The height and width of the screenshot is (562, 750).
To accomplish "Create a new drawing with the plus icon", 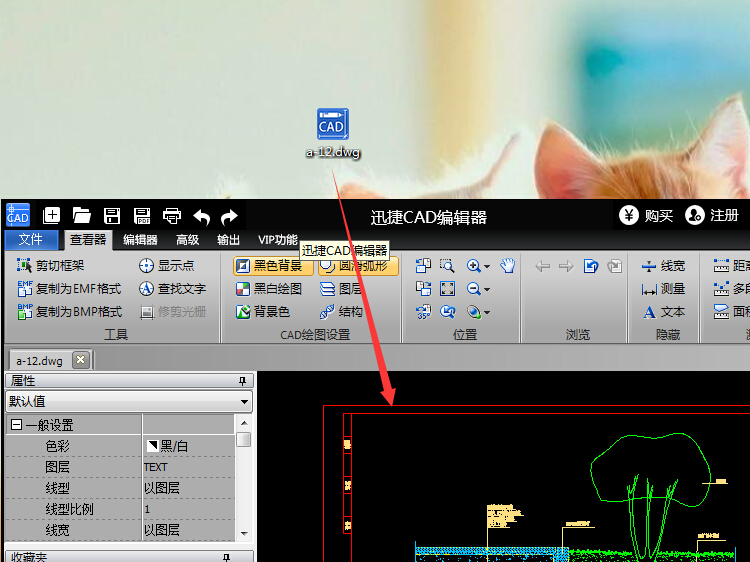I will point(51,216).
